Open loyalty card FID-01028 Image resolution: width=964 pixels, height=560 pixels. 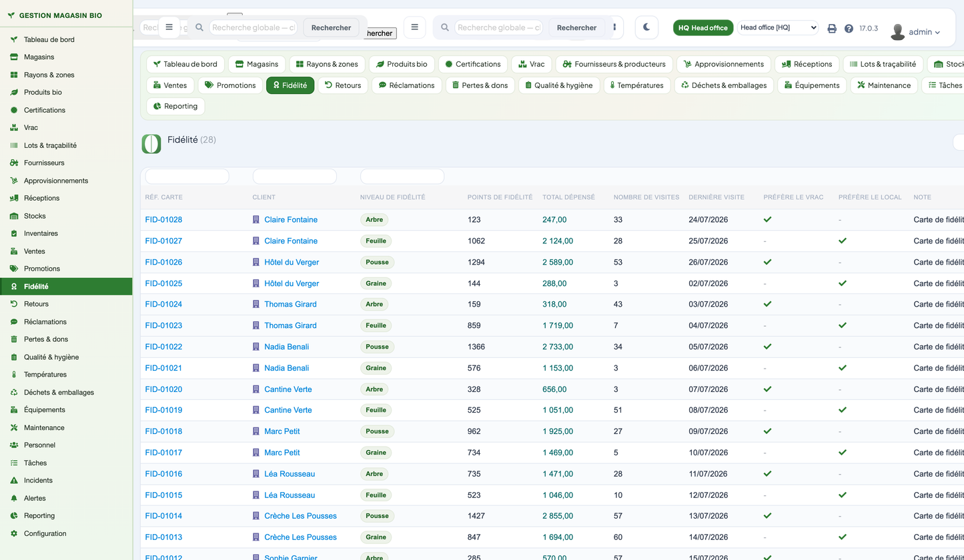[x=163, y=219]
